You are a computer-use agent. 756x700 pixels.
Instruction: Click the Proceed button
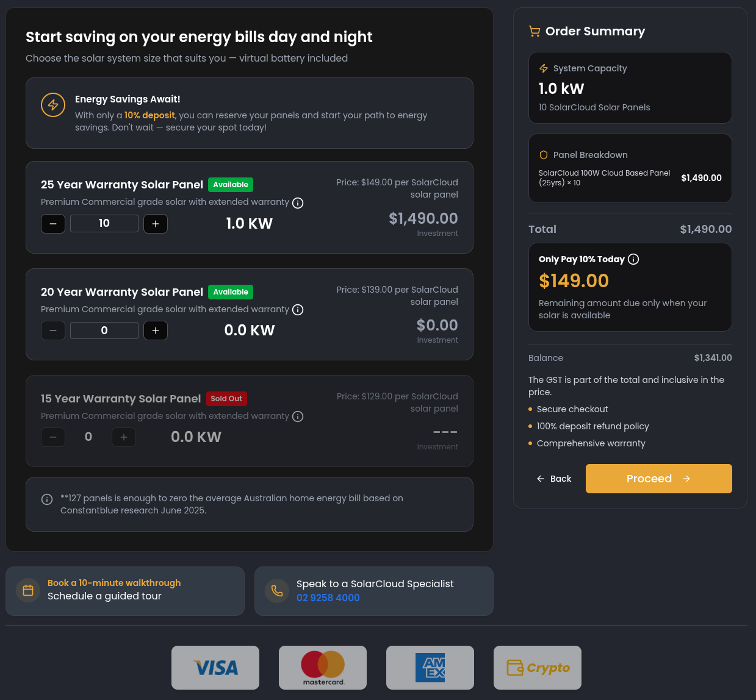659,479
